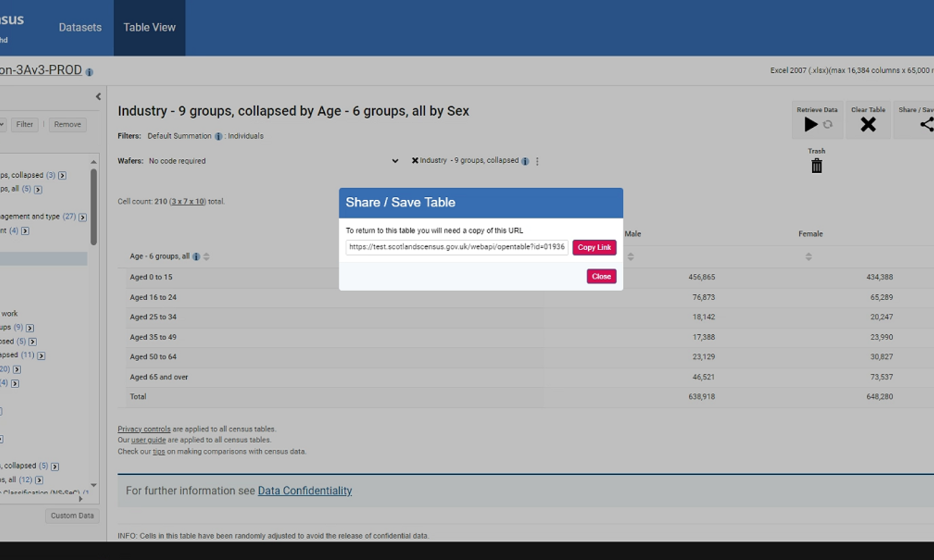This screenshot has width=934, height=560.
Task: Open the Data Confidentiality link
Action: (305, 491)
